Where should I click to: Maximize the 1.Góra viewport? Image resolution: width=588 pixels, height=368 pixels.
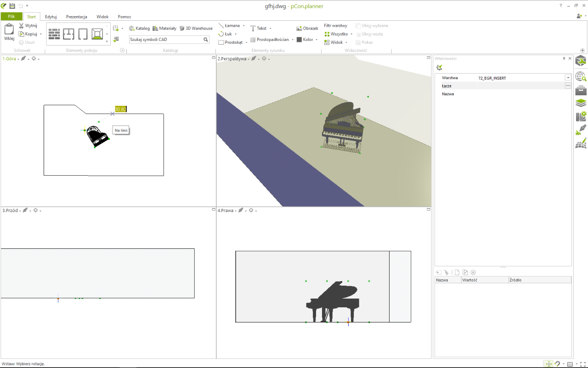click(x=214, y=57)
